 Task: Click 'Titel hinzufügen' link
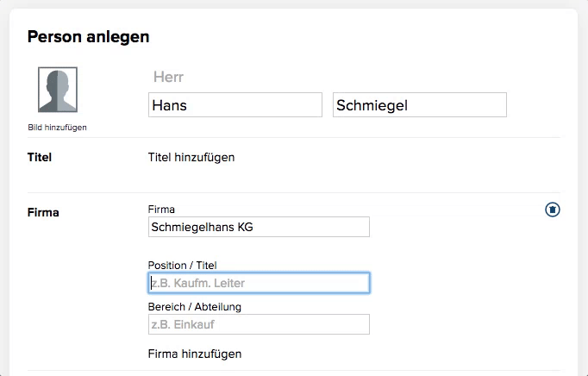click(191, 157)
